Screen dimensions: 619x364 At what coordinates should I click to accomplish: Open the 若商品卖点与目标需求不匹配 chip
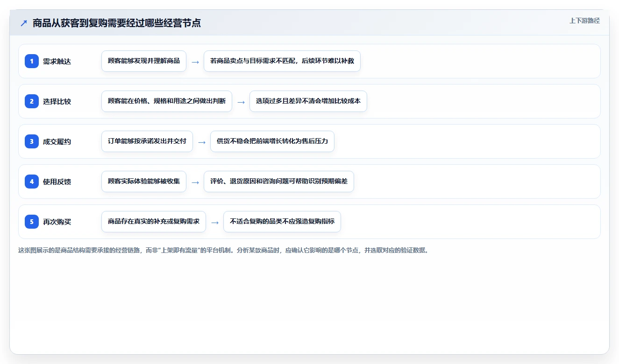click(x=282, y=61)
